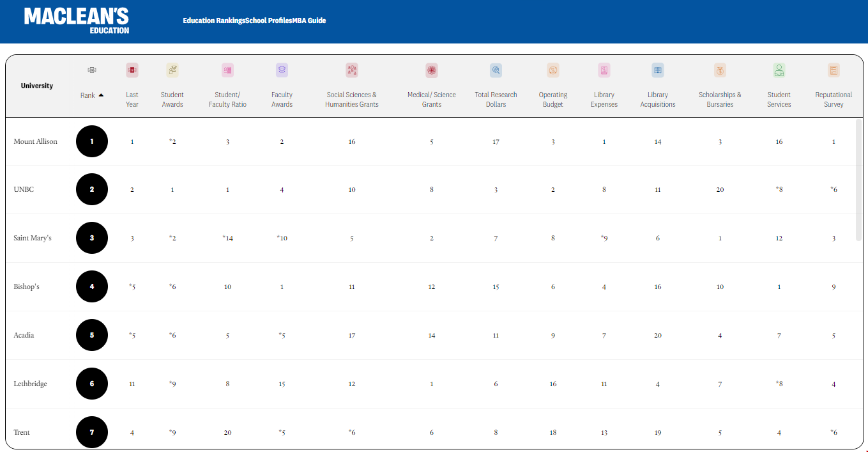Sort by Library Acquisitions column header
The height and width of the screenshot is (452, 868).
pyautogui.click(x=658, y=99)
